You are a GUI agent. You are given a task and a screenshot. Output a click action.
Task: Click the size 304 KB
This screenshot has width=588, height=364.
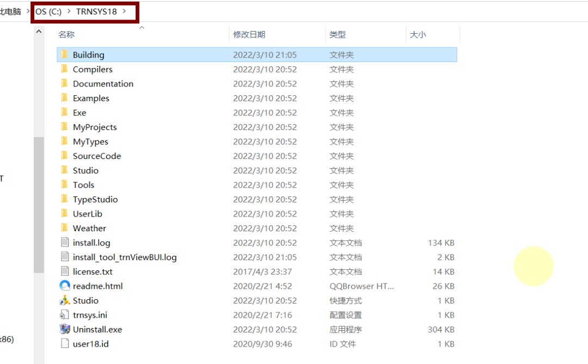coord(441,330)
